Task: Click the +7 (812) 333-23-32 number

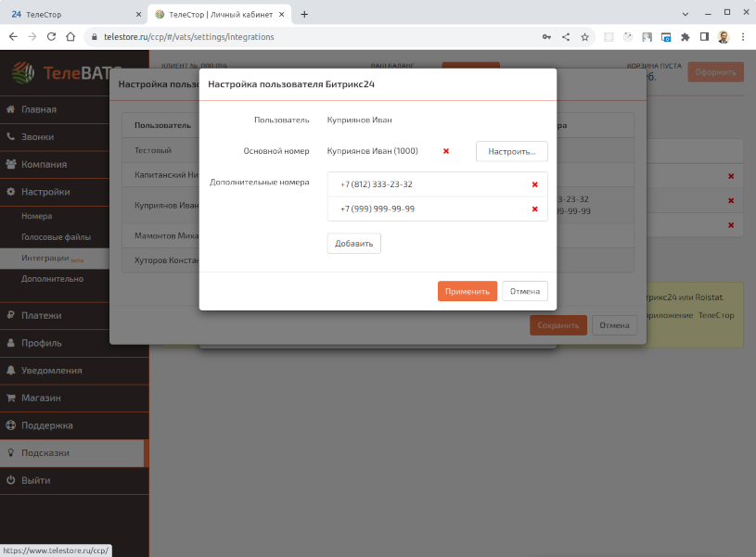Action: point(377,184)
